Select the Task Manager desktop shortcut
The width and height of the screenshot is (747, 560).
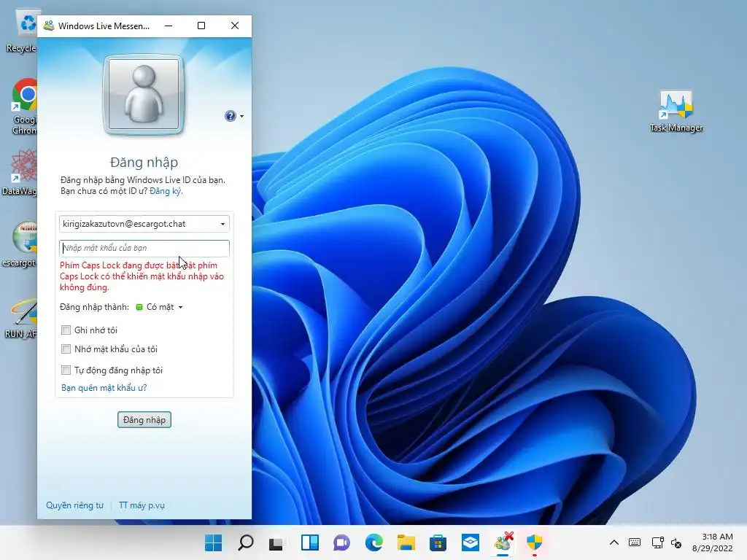click(676, 112)
